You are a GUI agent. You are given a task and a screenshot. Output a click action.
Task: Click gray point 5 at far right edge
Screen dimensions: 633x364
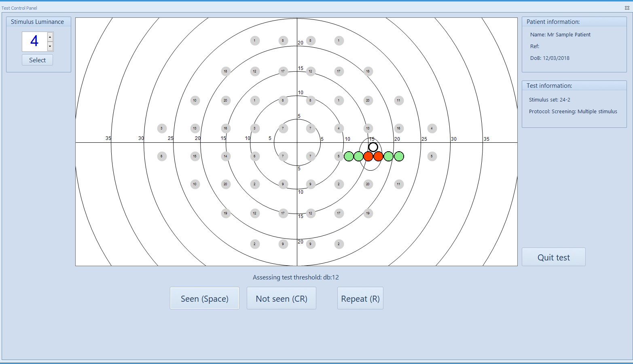[x=432, y=156]
